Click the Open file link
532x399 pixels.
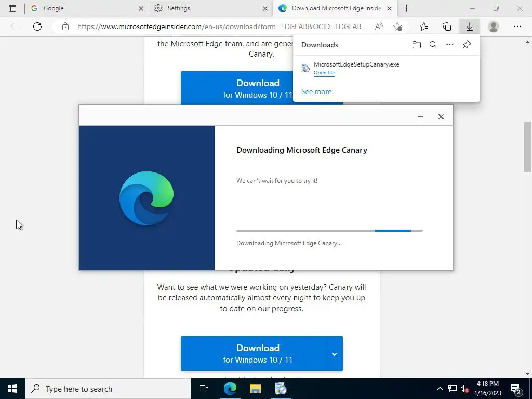(x=324, y=73)
